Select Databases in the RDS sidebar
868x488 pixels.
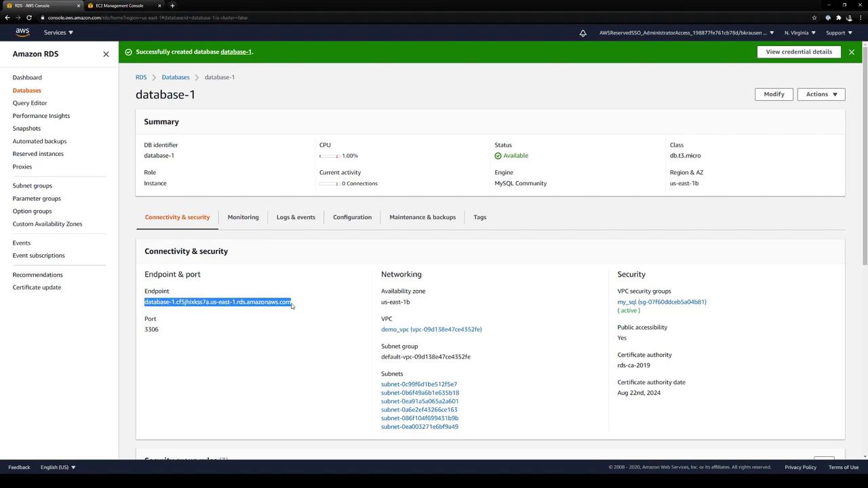pyautogui.click(x=26, y=91)
